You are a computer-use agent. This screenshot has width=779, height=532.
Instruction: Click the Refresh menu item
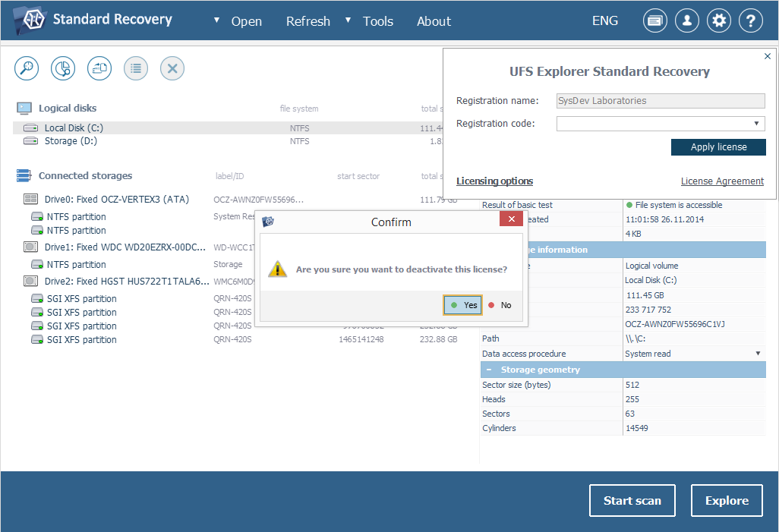tap(308, 21)
